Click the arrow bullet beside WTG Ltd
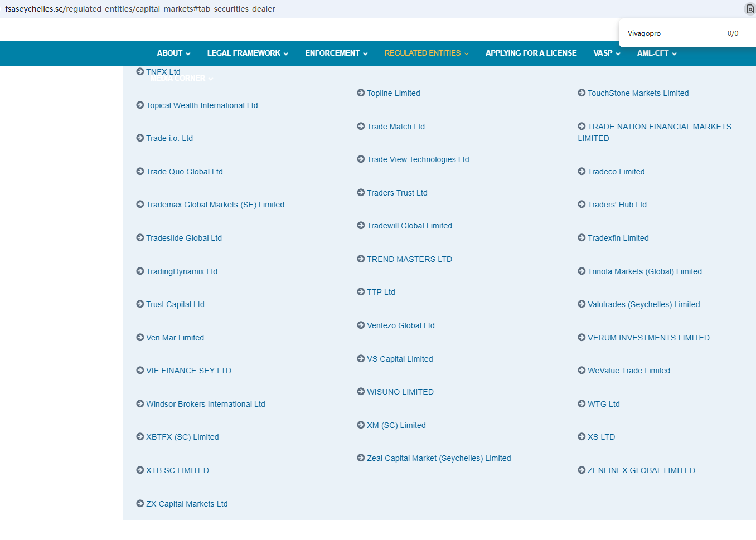This screenshot has height=540, width=756. click(x=581, y=404)
